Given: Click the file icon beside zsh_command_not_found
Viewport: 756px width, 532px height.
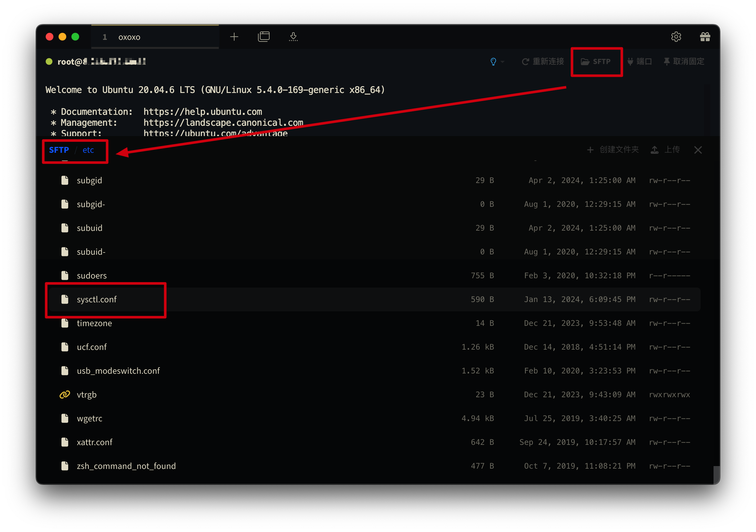Looking at the screenshot, I should pyautogui.click(x=65, y=466).
